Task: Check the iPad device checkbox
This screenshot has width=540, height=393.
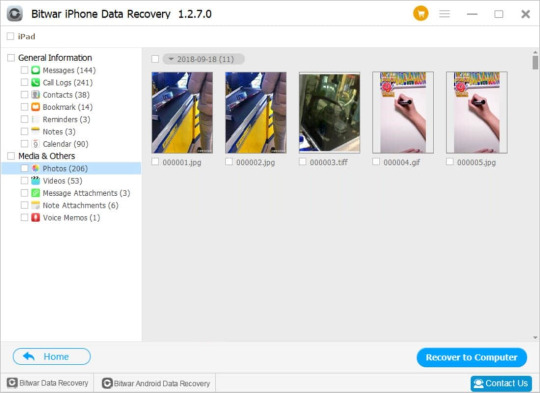Action: click(11, 36)
